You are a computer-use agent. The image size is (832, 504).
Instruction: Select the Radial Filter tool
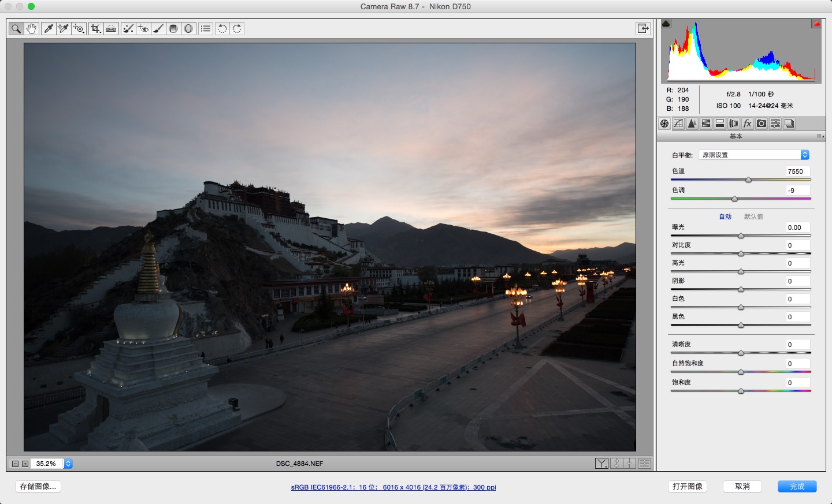click(x=188, y=28)
